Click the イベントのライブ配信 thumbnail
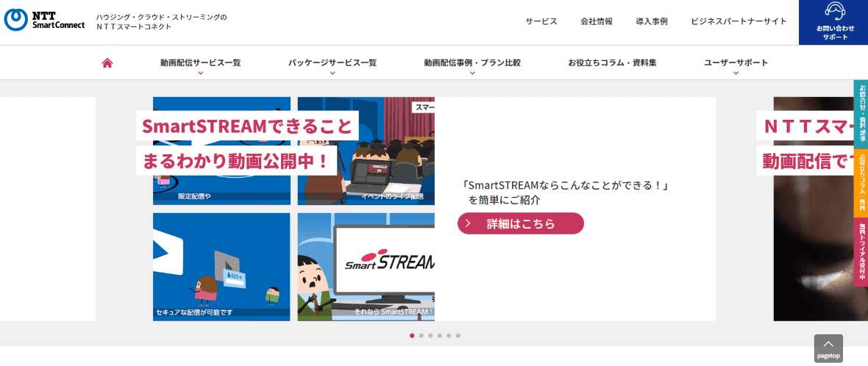Screen dimensions: 868x366 pyautogui.click(x=366, y=151)
